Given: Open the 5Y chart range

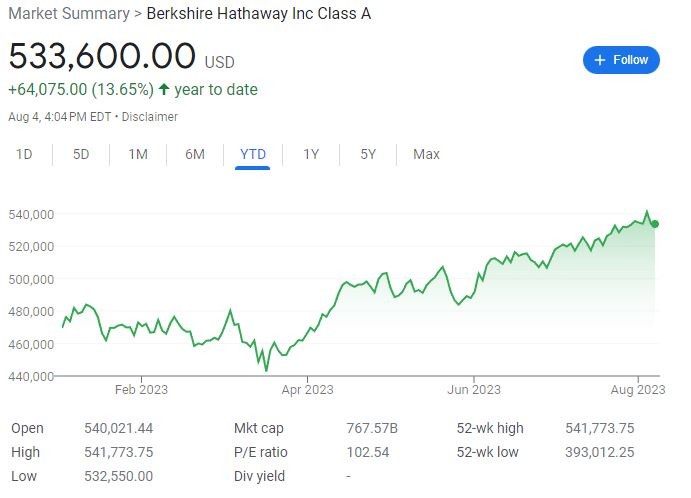Looking at the screenshot, I should click(368, 154).
